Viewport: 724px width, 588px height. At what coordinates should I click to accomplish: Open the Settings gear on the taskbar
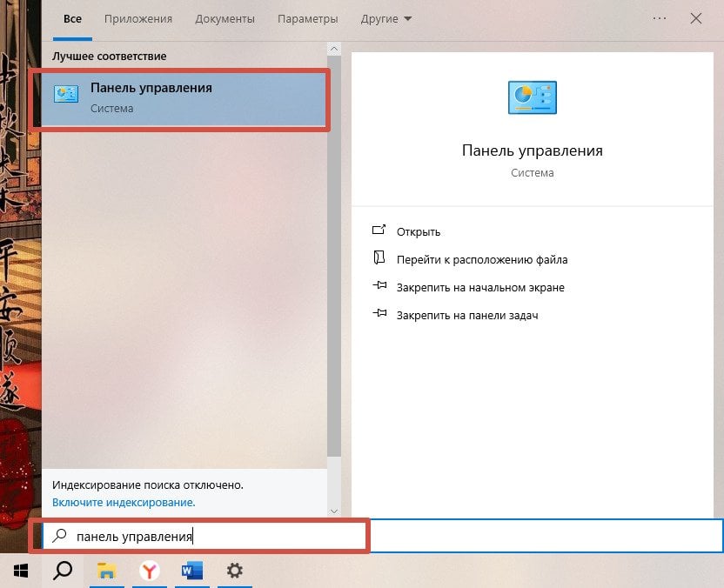point(235,571)
